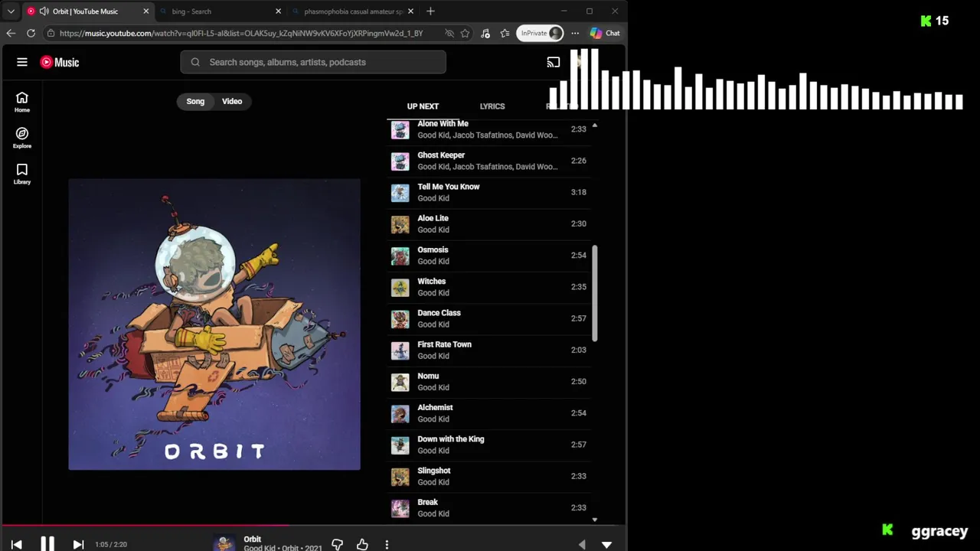This screenshot has width=980, height=551.
Task: Like the song Orbit
Action: [x=362, y=544]
